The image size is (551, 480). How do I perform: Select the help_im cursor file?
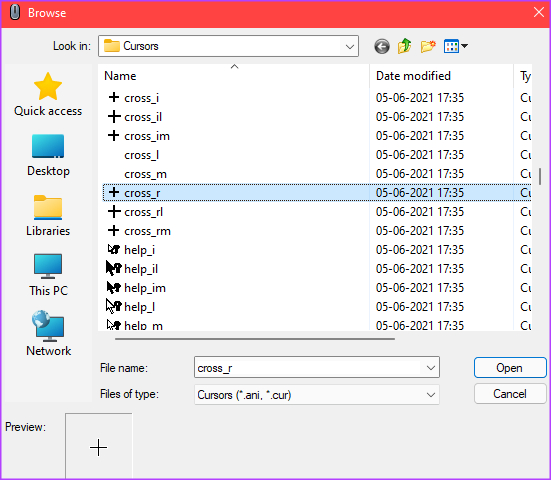145,288
